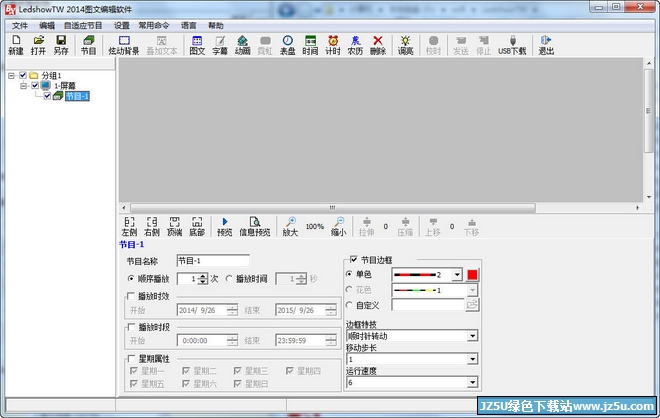The width and height of the screenshot is (660, 418).
Task: Save as using the 另存 icon
Action: 61,45
